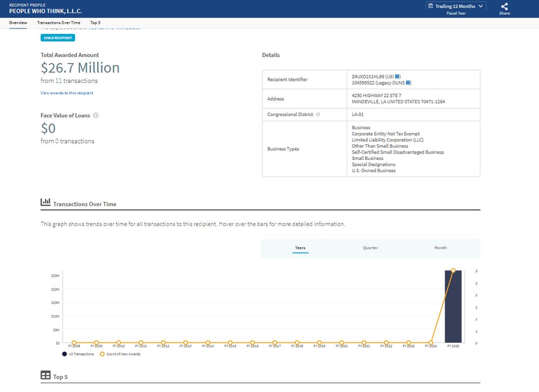
Task: Click the MANDEVILLE, LA address line
Action: (x=398, y=102)
